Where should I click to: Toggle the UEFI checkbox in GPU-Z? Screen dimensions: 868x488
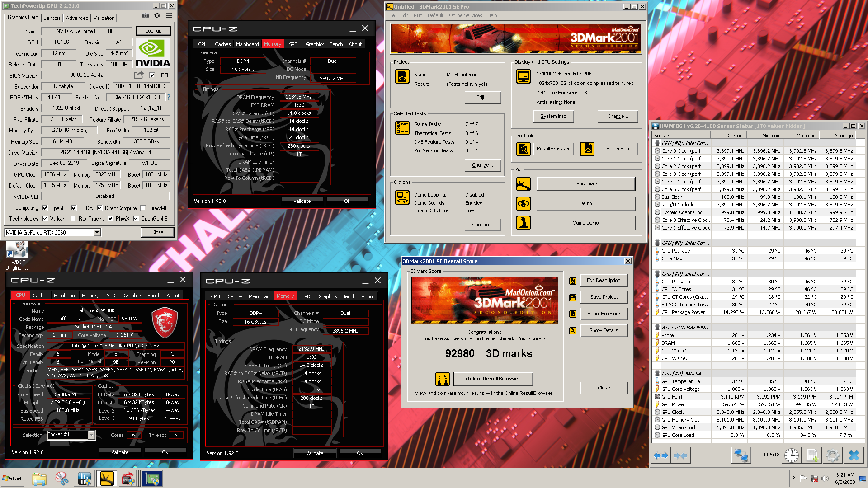152,75
